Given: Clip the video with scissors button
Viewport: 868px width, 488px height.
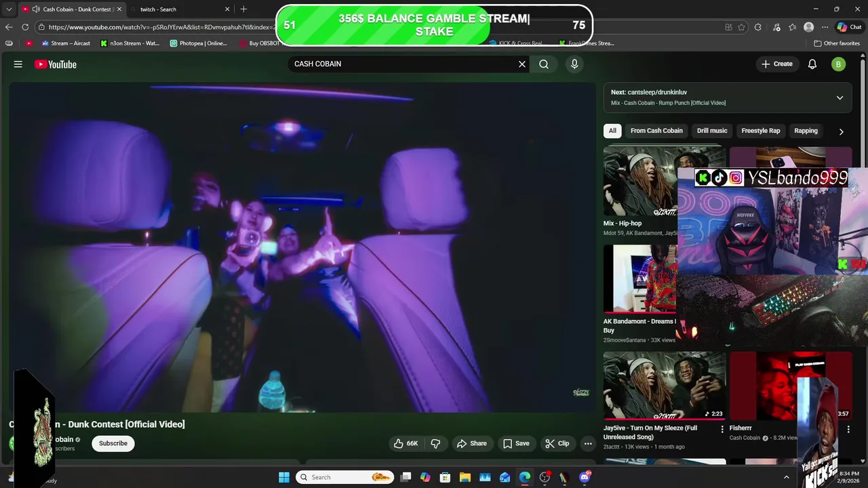Looking at the screenshot, I should click(x=557, y=443).
